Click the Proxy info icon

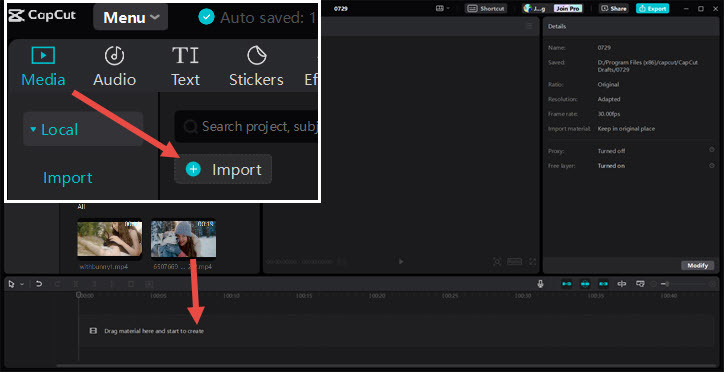(712, 150)
